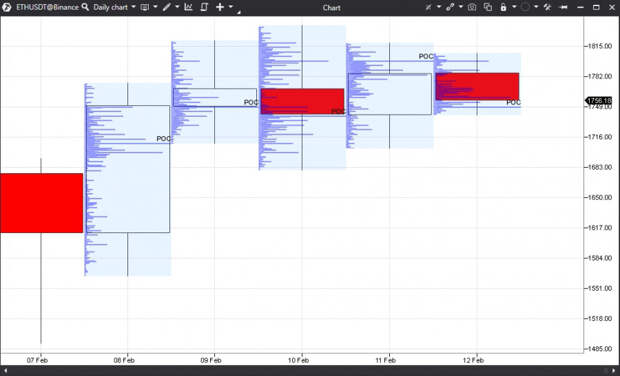
Task: Open the indicators chart icon
Action: tap(188, 7)
